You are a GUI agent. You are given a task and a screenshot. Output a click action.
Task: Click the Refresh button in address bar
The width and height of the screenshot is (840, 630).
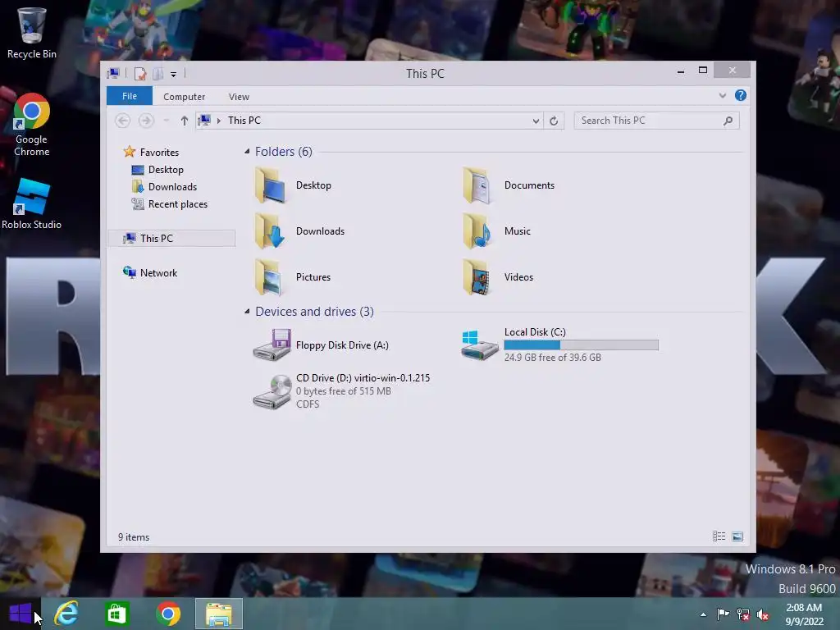pyautogui.click(x=554, y=121)
